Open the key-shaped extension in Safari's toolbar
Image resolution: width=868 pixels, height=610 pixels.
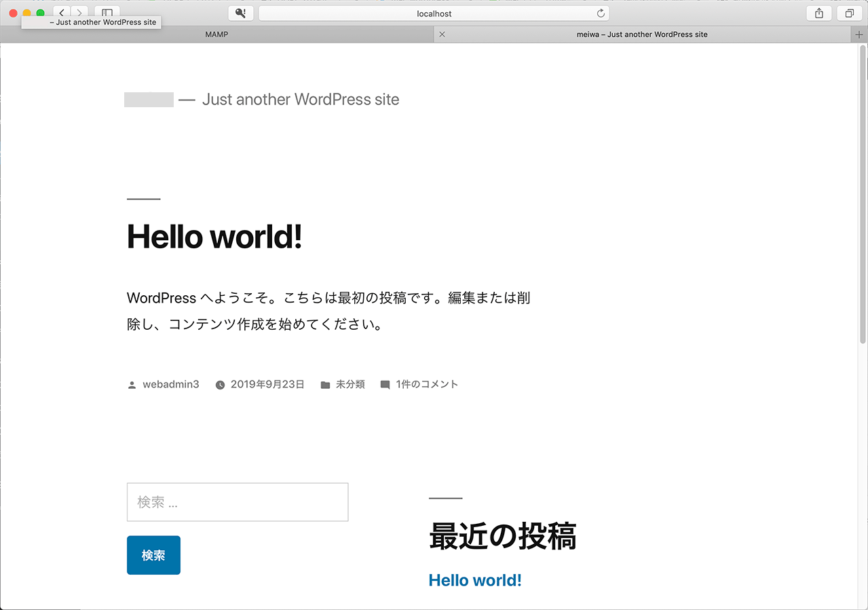coord(241,14)
